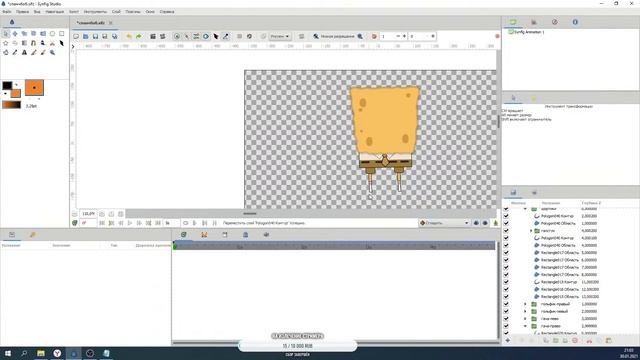Viewport: 640px width, 360px height.
Task: Click the Undo arrow in toolbar
Action: pyautogui.click(x=129, y=36)
